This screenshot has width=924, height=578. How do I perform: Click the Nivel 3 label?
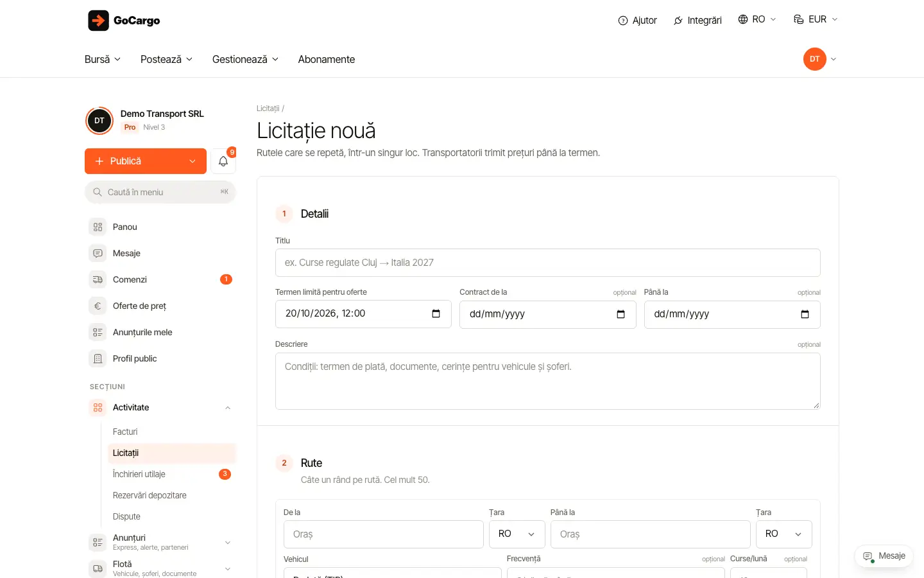pos(154,127)
